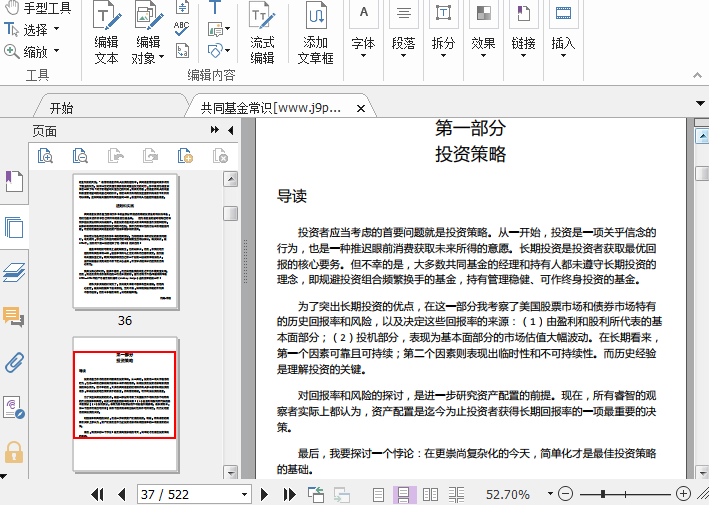Click the Edit Text tool
Image resolution: width=709 pixels, height=505 pixels.
106,35
